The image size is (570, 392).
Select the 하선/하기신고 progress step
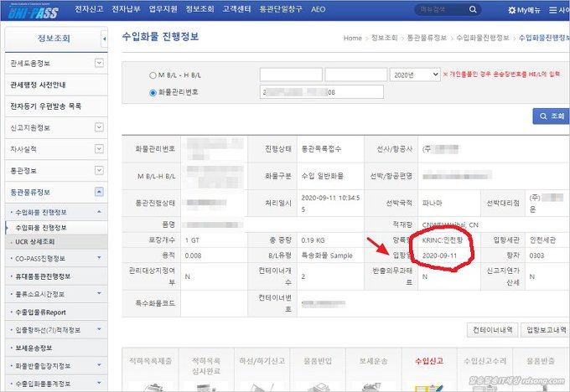262,369
